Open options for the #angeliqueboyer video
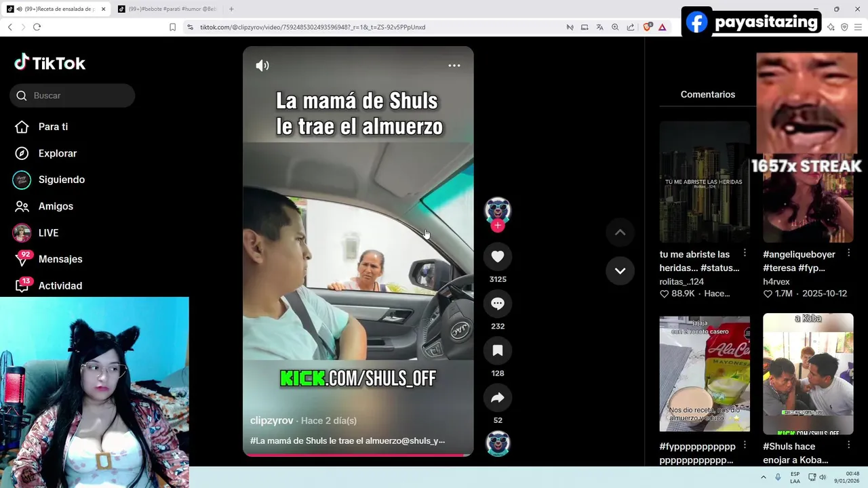 (x=848, y=253)
